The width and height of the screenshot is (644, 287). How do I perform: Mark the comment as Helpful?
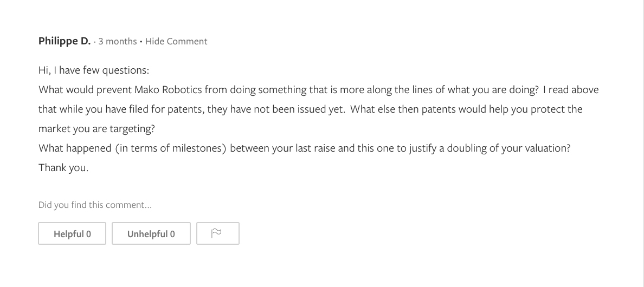click(72, 233)
